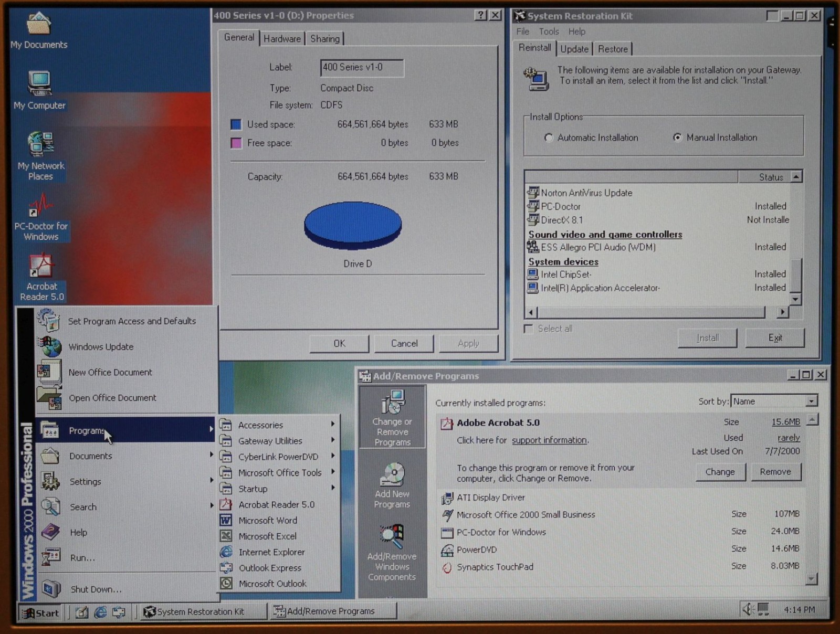Click Internet Explorer quick launch icon
840x634 pixels.
[x=100, y=612]
